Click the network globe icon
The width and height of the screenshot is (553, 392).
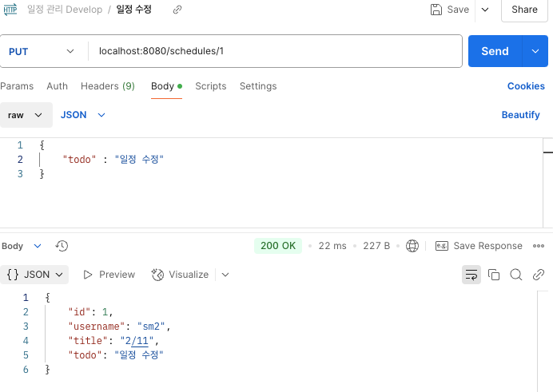coord(412,246)
